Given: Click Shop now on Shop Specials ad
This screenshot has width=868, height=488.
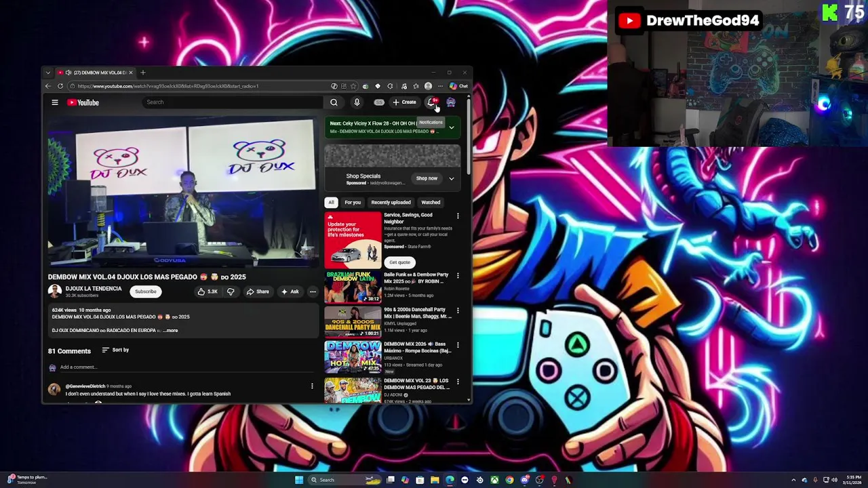Looking at the screenshot, I should coord(427,178).
